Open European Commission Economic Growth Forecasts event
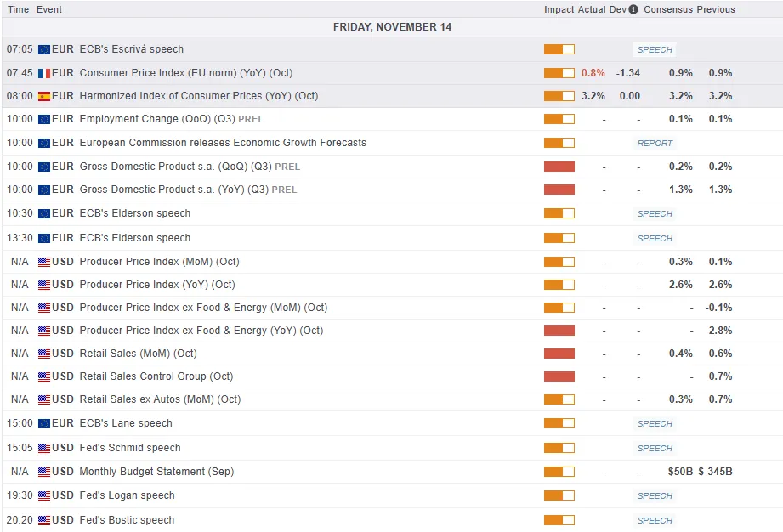This screenshot has width=783, height=532. coord(223,143)
